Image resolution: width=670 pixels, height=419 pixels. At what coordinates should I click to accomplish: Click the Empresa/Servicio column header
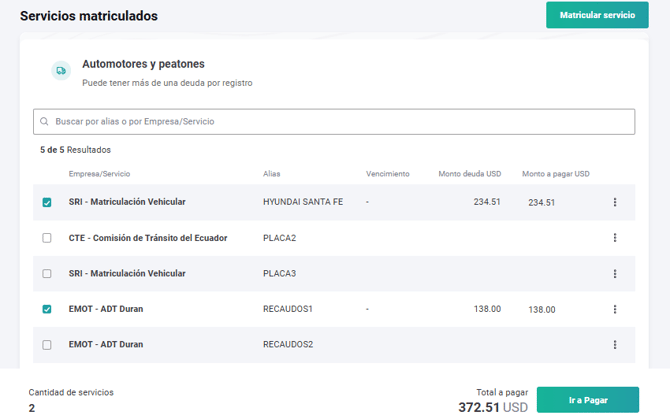click(x=99, y=174)
